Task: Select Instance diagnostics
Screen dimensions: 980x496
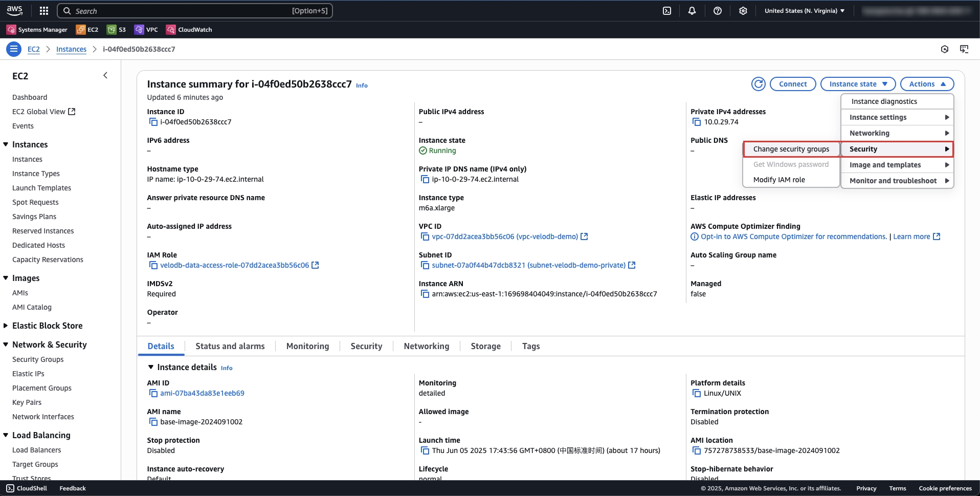Action: (x=897, y=101)
